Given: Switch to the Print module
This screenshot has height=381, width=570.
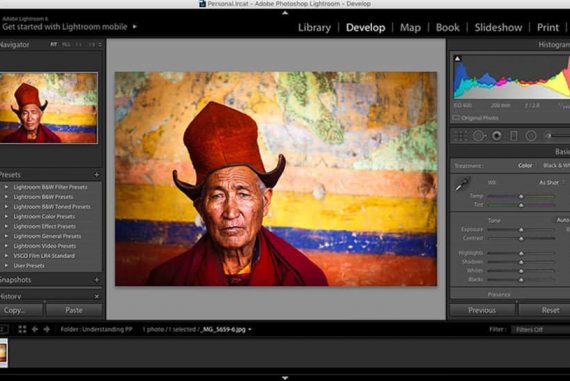Looking at the screenshot, I should point(548,28).
